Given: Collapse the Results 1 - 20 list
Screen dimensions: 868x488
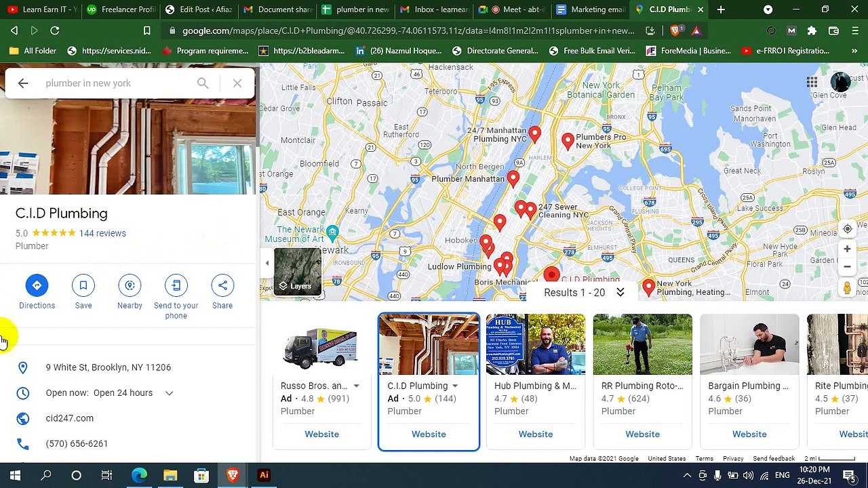Looking at the screenshot, I should [x=620, y=293].
